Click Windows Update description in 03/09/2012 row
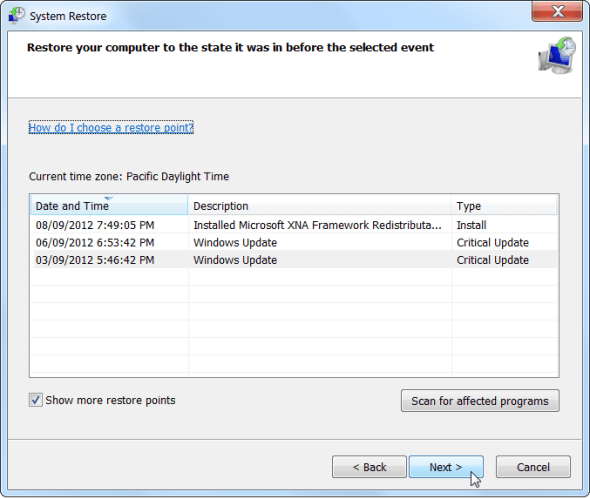This screenshot has height=499, width=590. tap(235, 260)
